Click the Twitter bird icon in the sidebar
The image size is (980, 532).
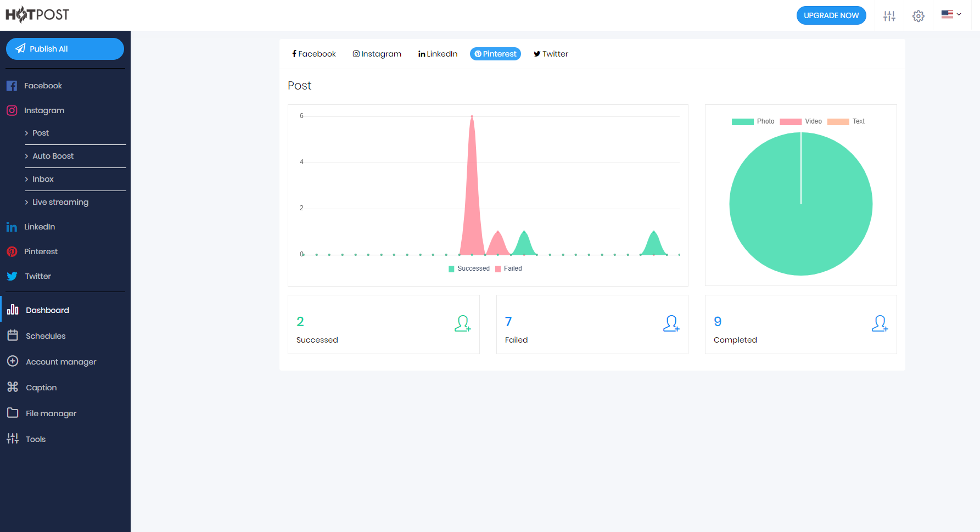pos(12,276)
